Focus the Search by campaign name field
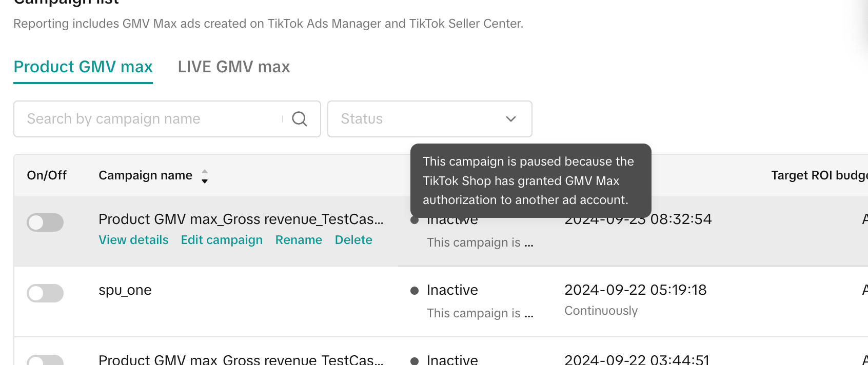Screen dimensions: 868x365 (149, 119)
